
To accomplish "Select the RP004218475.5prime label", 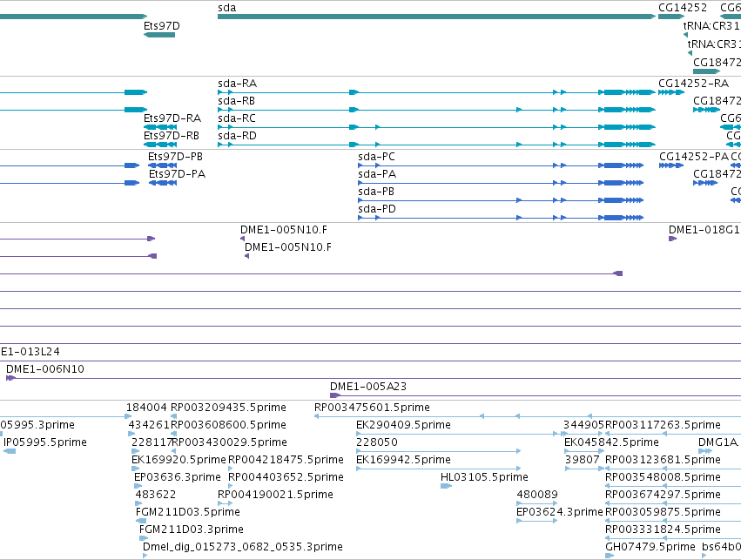I will coord(286,460).
